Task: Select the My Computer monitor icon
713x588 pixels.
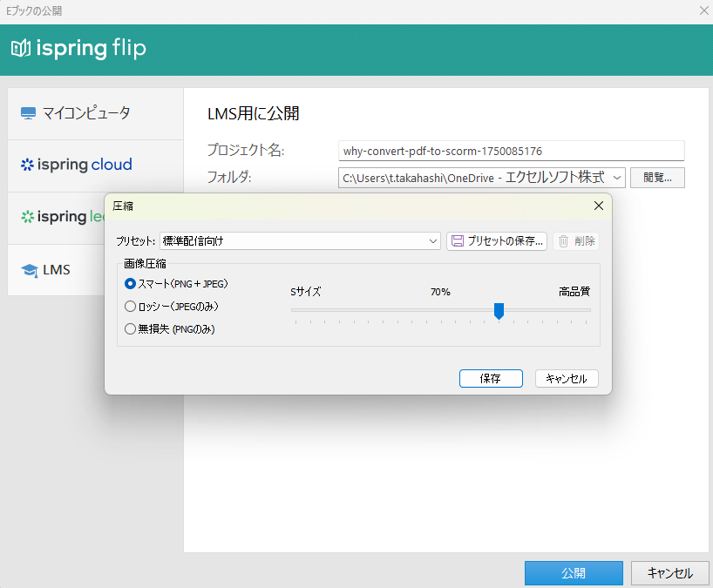Action: coord(28,113)
